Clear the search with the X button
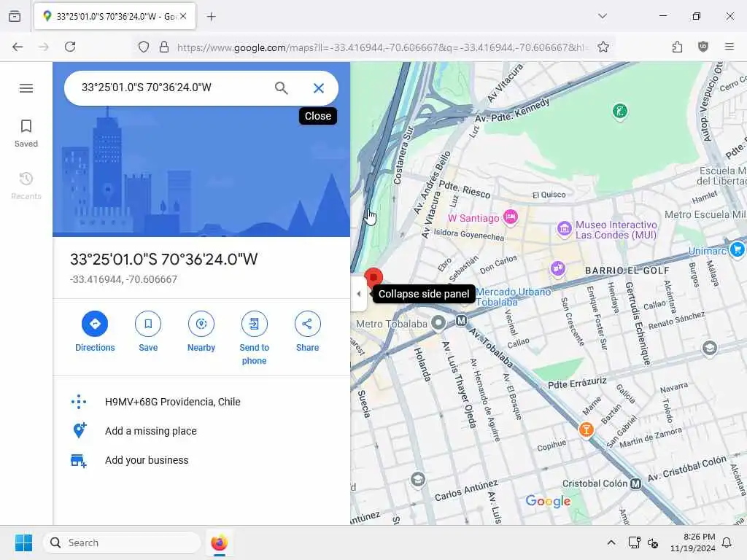 click(319, 87)
